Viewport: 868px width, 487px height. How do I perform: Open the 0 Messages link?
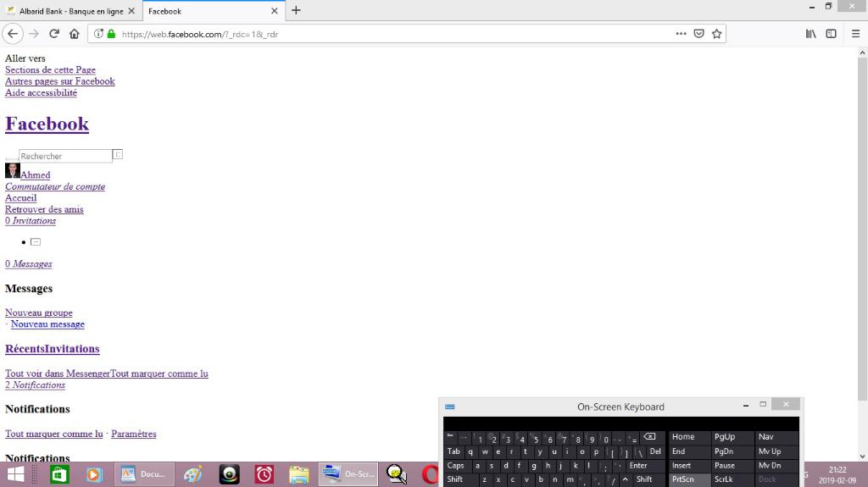(x=28, y=264)
